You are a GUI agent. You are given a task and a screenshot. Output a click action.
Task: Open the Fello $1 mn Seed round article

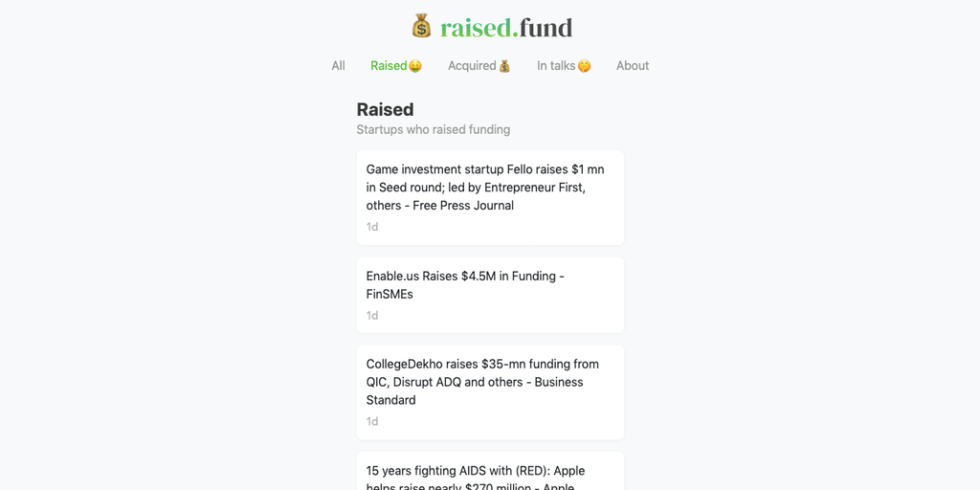click(x=485, y=188)
